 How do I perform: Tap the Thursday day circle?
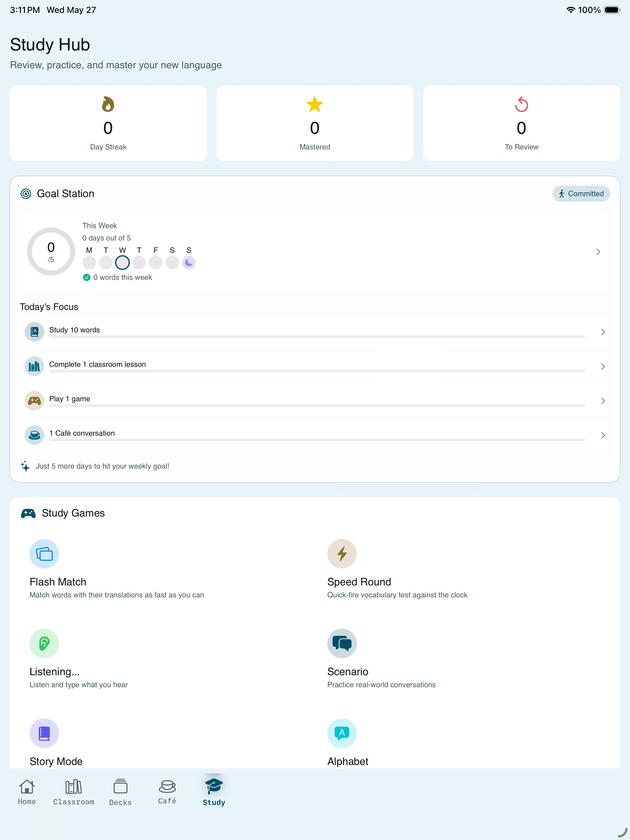[x=139, y=262]
